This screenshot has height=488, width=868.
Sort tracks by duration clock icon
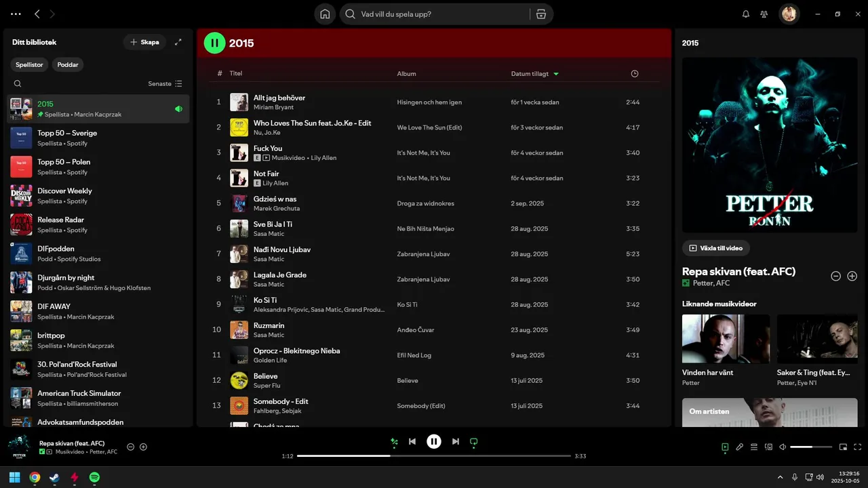pyautogui.click(x=634, y=73)
